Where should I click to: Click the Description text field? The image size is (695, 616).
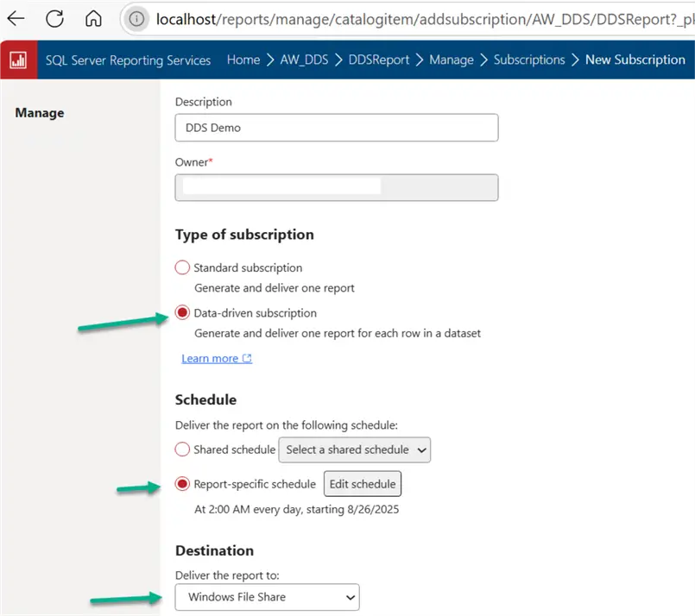click(336, 128)
